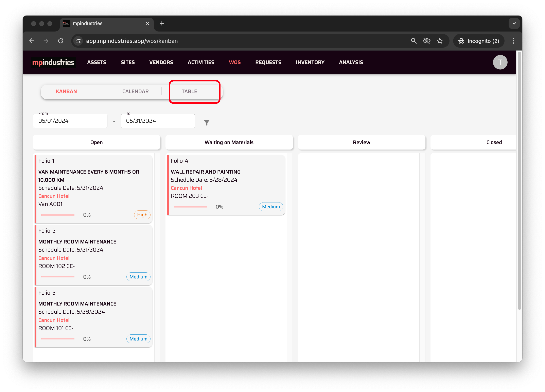Viewport: 545px width, 392px height.
Task: Open a new browser tab
Action: [162, 23]
